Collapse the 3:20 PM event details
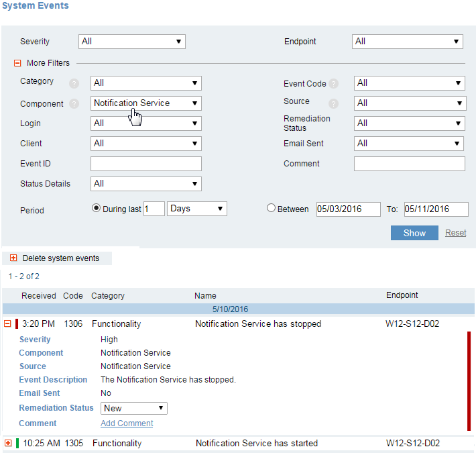The height and width of the screenshot is (455, 476). click(8, 323)
